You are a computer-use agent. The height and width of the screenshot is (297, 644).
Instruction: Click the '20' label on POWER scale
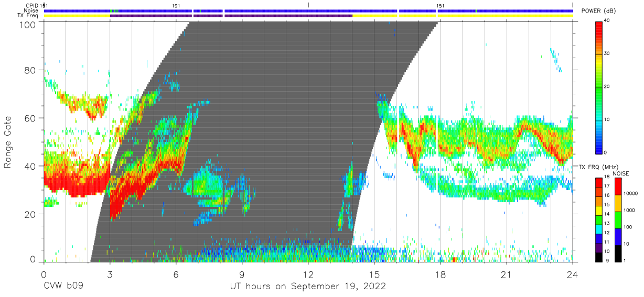point(607,87)
